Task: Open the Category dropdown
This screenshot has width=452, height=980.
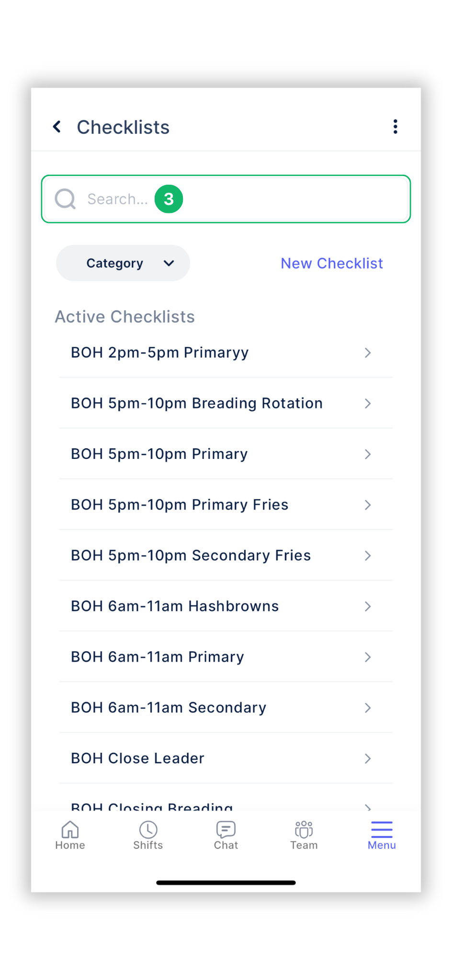Action: point(123,263)
